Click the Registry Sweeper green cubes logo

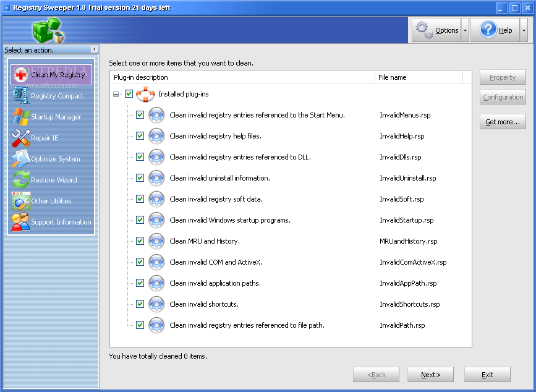tap(48, 30)
